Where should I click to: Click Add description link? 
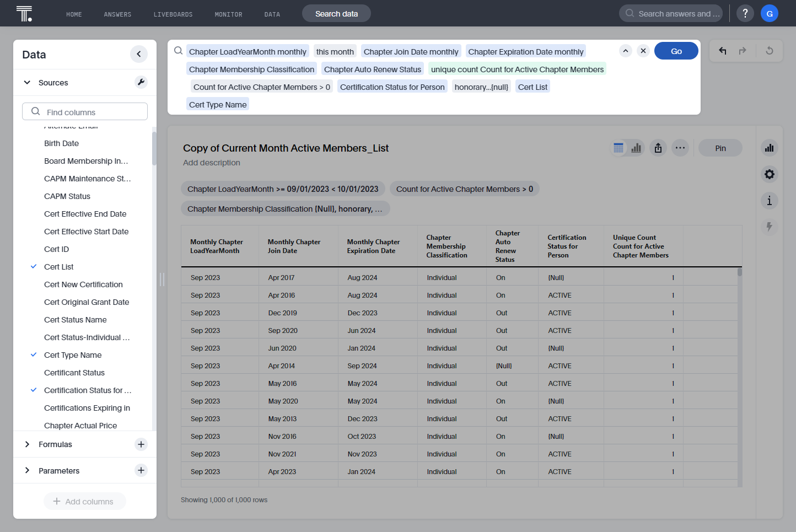click(212, 163)
